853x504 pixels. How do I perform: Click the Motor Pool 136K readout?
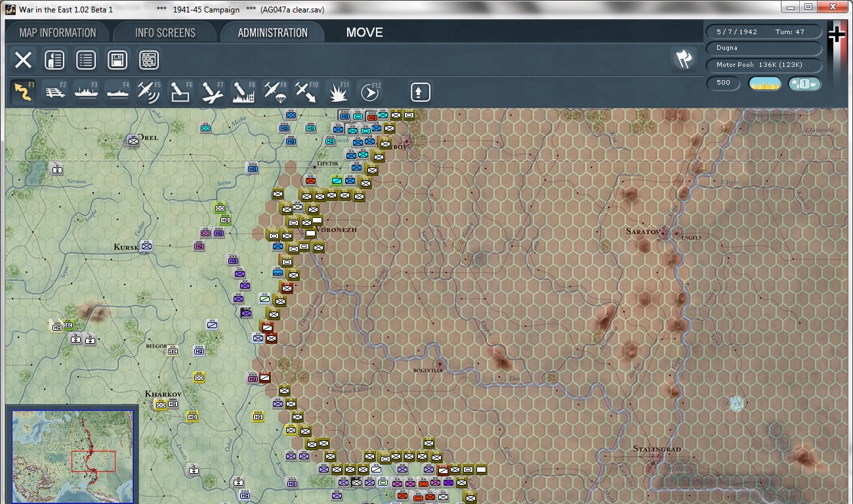[764, 65]
